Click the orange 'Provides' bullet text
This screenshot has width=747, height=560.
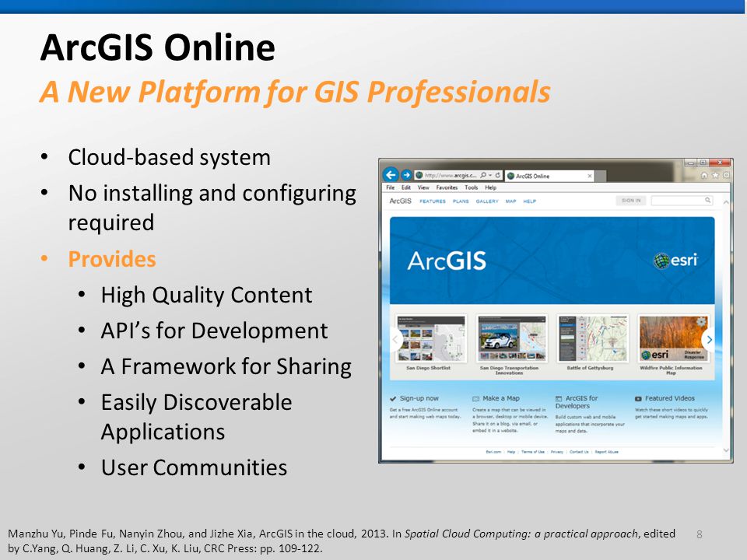coord(112,259)
